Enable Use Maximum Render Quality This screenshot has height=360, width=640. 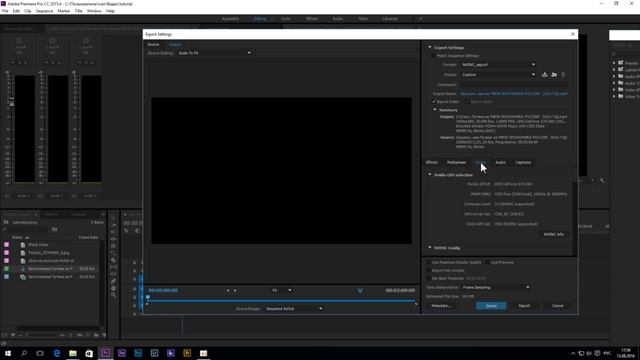429,262
